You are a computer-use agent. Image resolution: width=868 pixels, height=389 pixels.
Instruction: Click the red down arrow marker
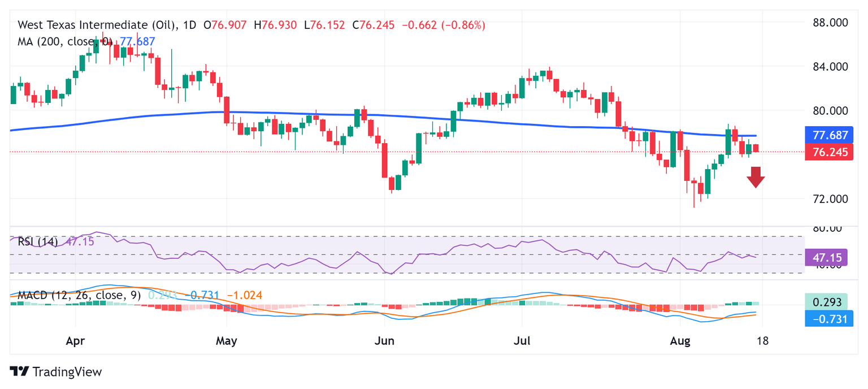(x=756, y=177)
